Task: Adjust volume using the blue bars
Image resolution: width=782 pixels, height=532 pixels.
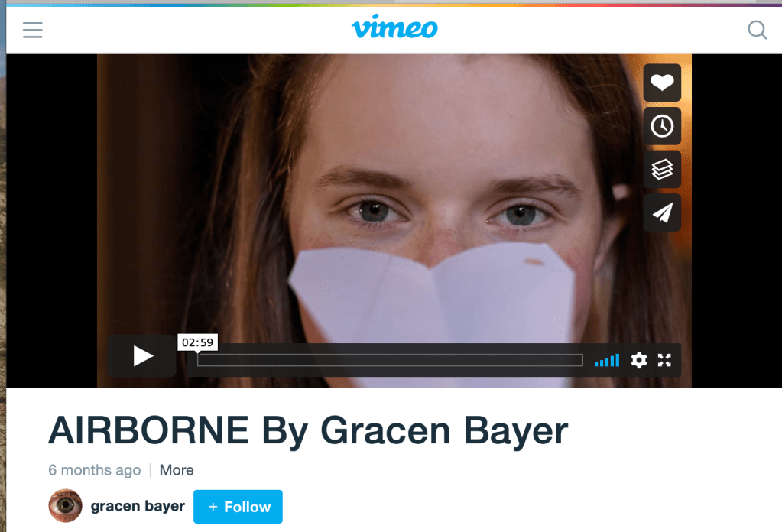Action: tap(607, 360)
